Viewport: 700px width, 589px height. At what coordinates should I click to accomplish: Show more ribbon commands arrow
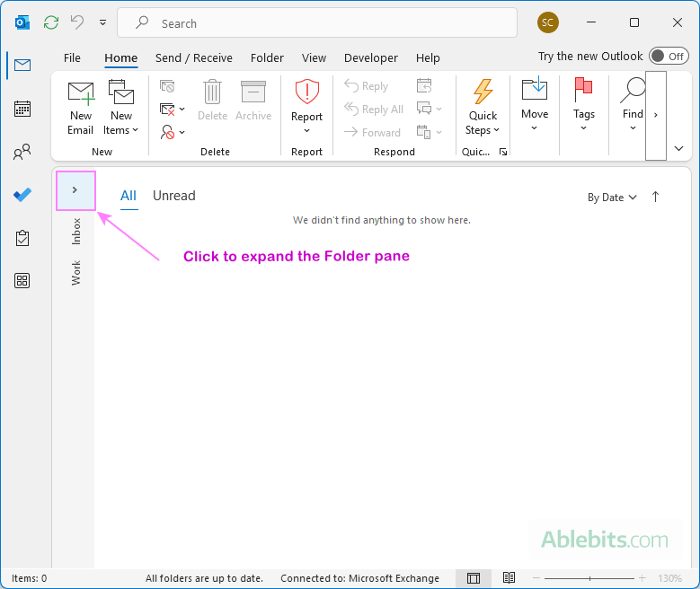click(656, 115)
